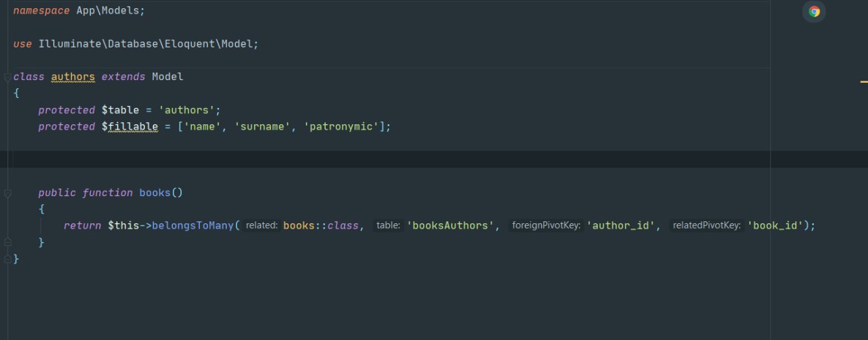
Task: Click the 'author_id' string
Action: click(x=620, y=225)
